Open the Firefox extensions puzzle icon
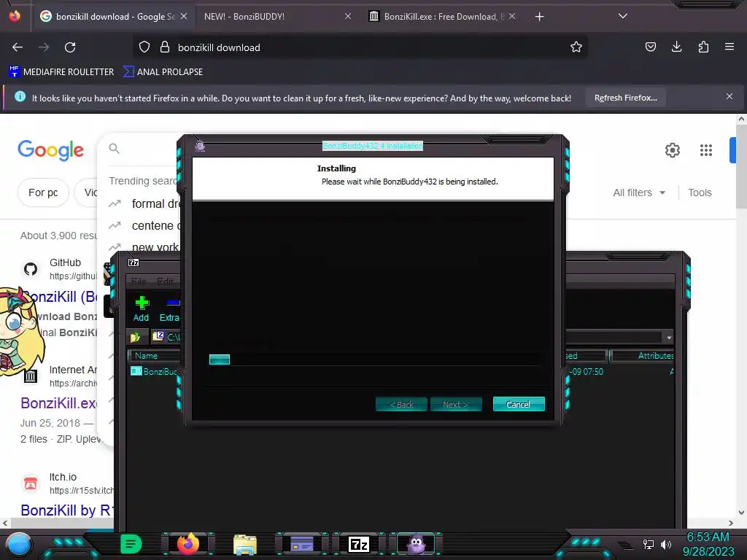This screenshot has height=560, width=747. click(703, 47)
